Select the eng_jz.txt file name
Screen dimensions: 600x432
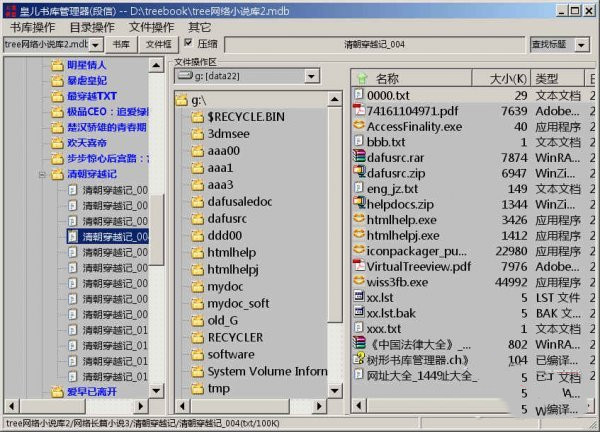(x=392, y=189)
